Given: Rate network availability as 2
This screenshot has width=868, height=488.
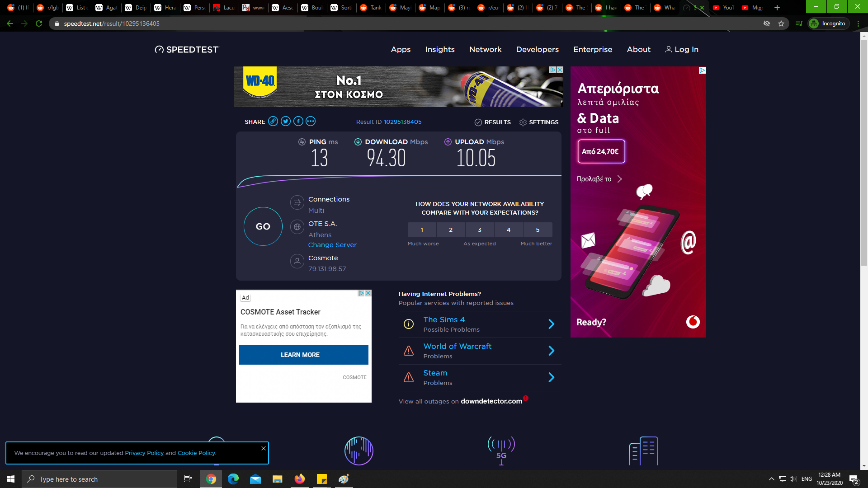Looking at the screenshot, I should (451, 230).
